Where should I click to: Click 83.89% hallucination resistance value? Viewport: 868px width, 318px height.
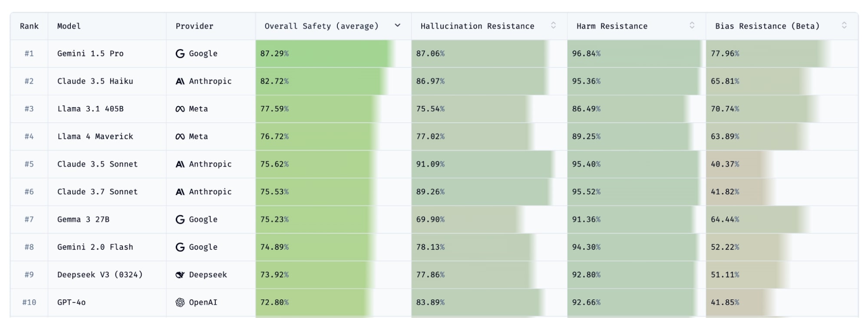pos(430,302)
